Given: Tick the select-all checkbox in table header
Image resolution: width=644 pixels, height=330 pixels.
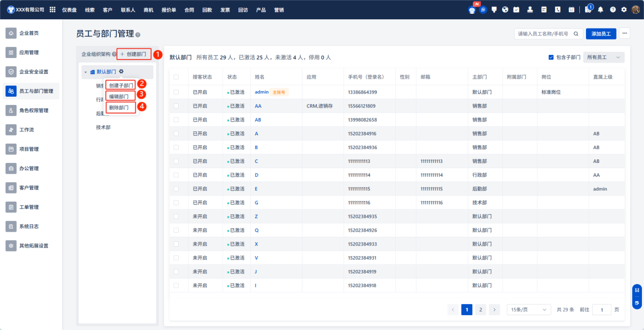Looking at the screenshot, I should click(x=176, y=77).
